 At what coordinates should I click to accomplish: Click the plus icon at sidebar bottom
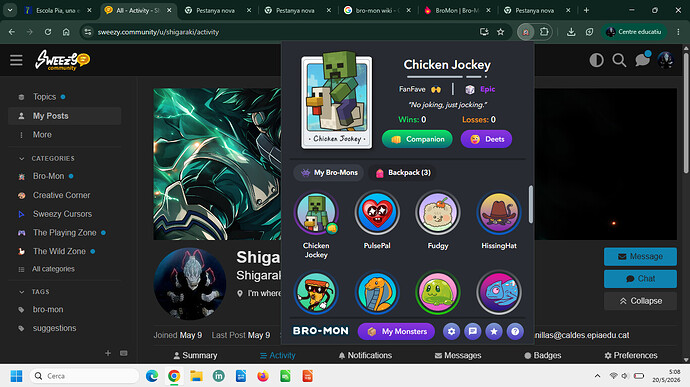108,353
